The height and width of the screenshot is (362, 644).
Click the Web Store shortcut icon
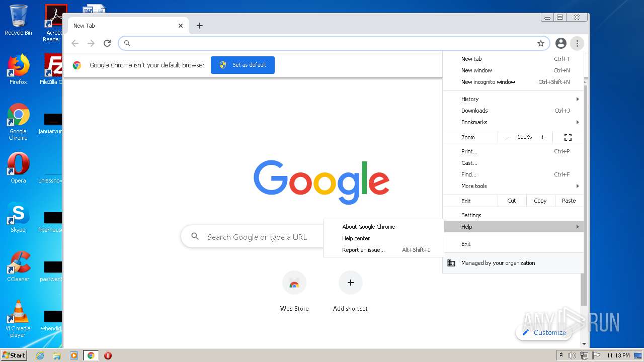point(294,283)
